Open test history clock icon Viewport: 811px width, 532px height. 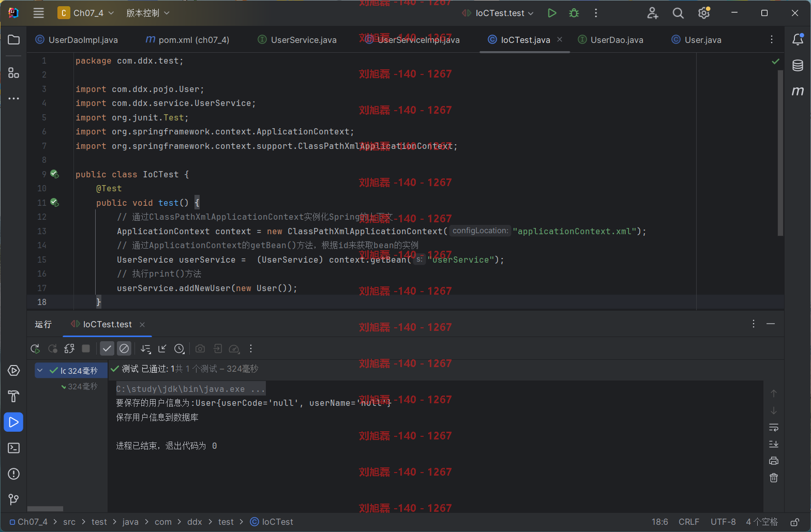[179, 349]
